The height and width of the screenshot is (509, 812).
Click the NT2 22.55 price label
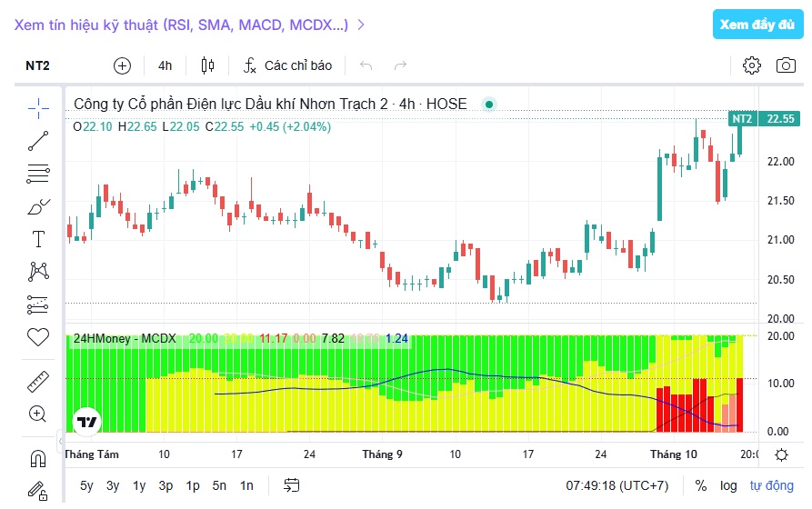764,118
